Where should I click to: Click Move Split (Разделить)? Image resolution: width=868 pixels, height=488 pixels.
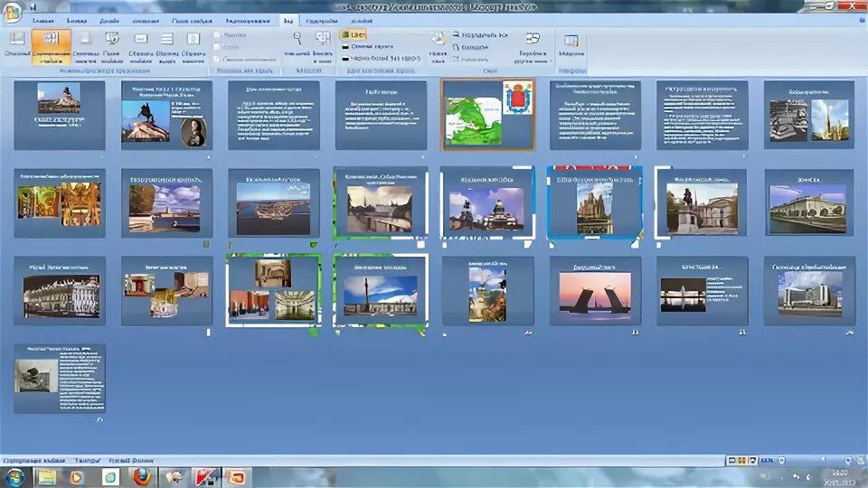click(x=470, y=59)
